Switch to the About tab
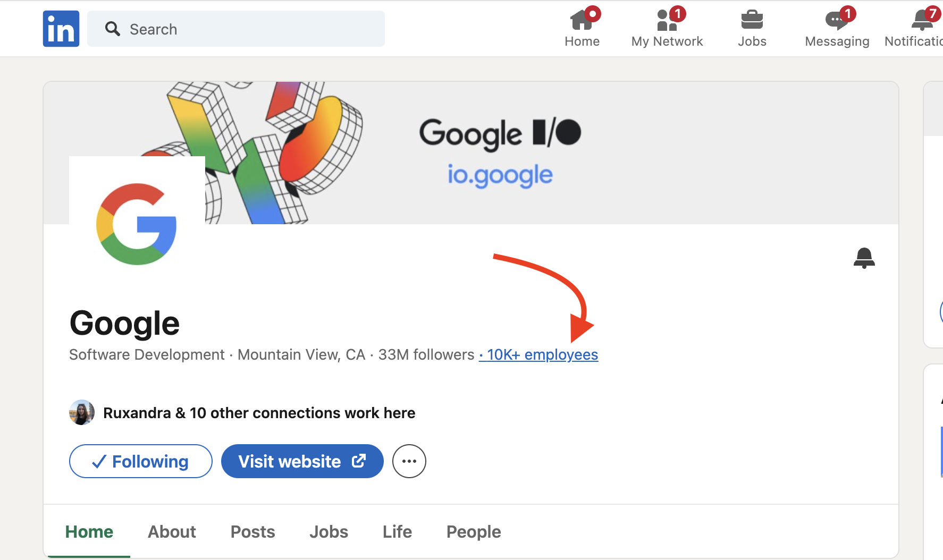 pos(172,532)
